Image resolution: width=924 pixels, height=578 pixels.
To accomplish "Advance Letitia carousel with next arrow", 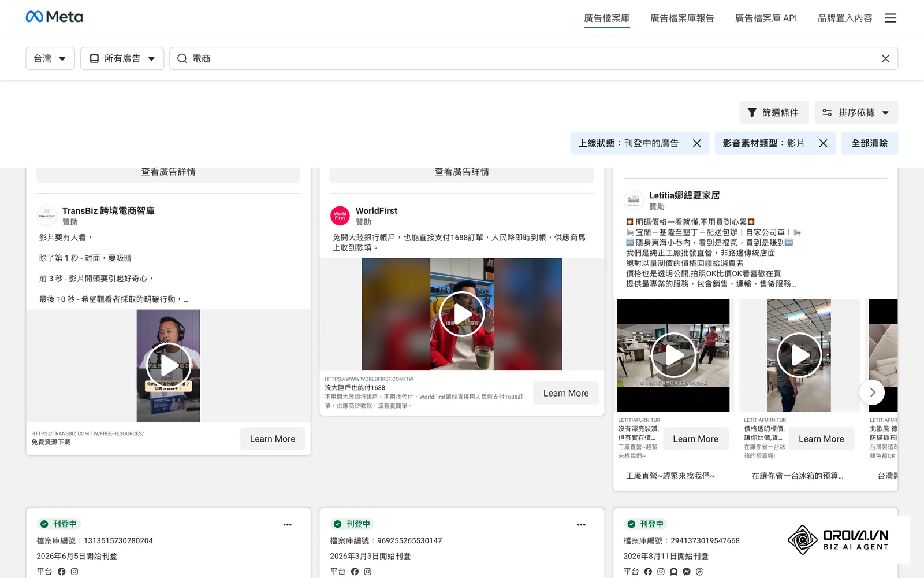I will coord(872,392).
